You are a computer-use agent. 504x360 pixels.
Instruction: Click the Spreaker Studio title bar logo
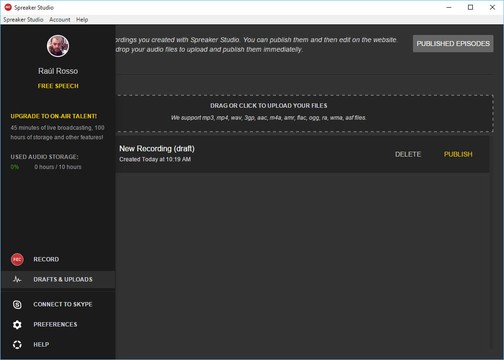pyautogui.click(x=8, y=7)
